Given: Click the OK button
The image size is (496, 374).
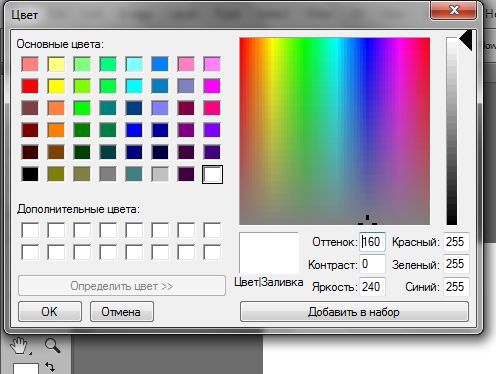Looking at the screenshot, I should [50, 312].
